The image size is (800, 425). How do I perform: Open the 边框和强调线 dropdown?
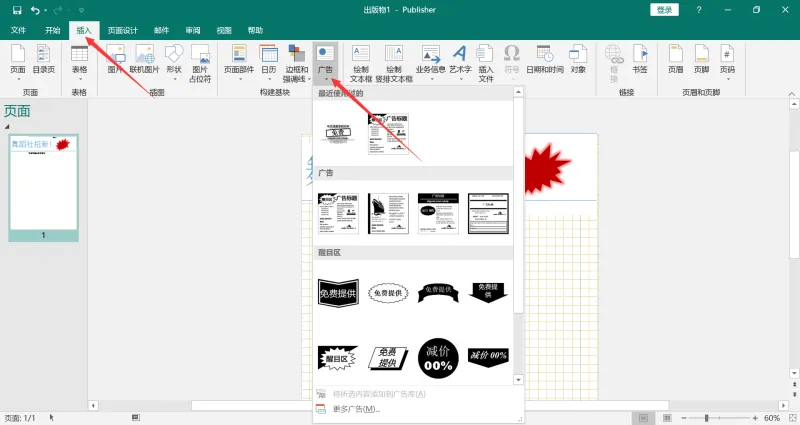pyautogui.click(x=296, y=63)
